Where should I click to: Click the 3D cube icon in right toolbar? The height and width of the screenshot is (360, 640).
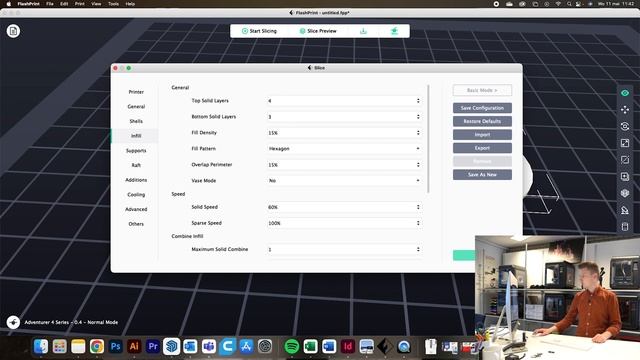pos(625,193)
